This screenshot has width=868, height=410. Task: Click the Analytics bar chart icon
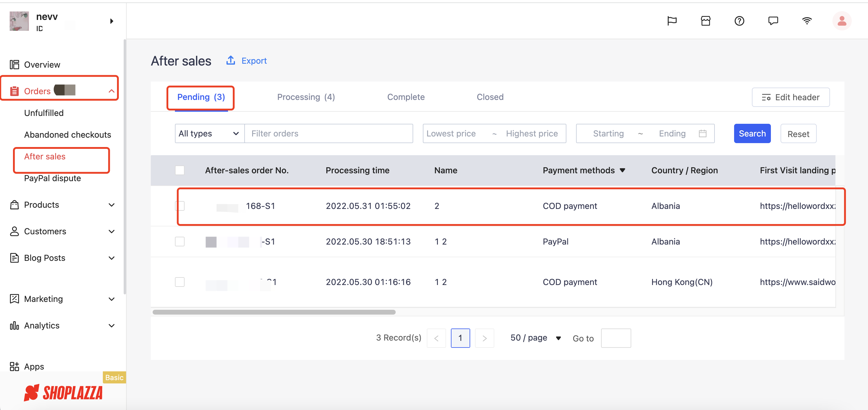pos(14,326)
